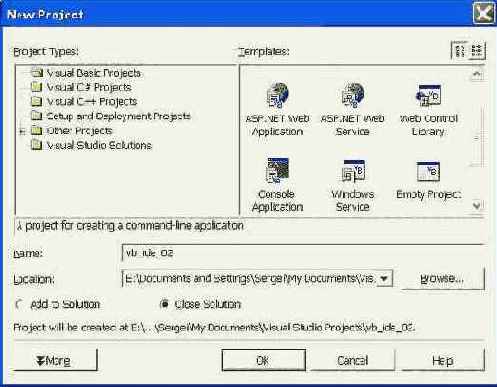Switch templates to large icons view
This screenshot has width=497, height=387.
click(x=460, y=51)
